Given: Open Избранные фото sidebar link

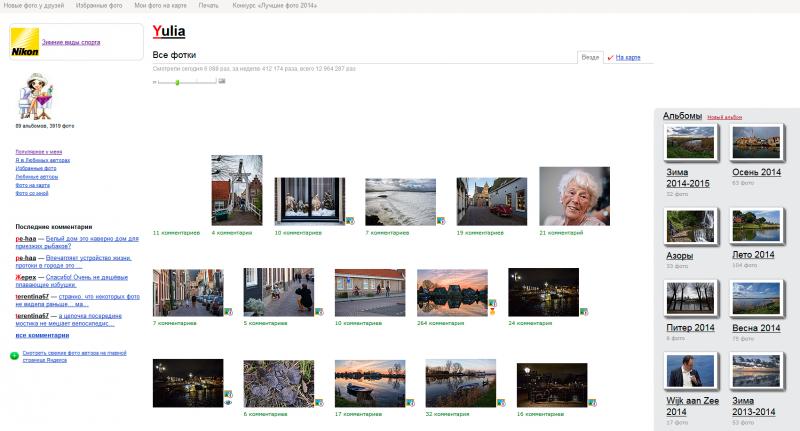Looking at the screenshot, I should (36, 168).
